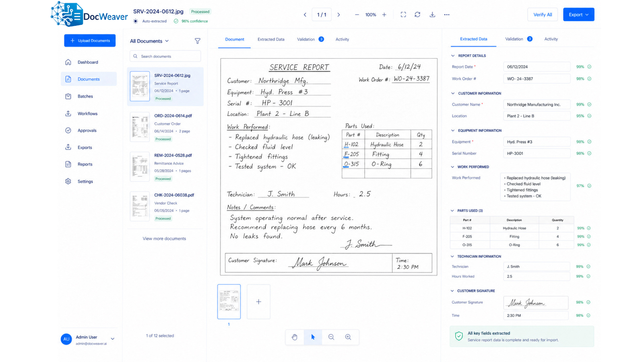Click the 96% confidence indicator
Image resolution: width=644 pixels, height=362 pixels.
click(x=191, y=21)
